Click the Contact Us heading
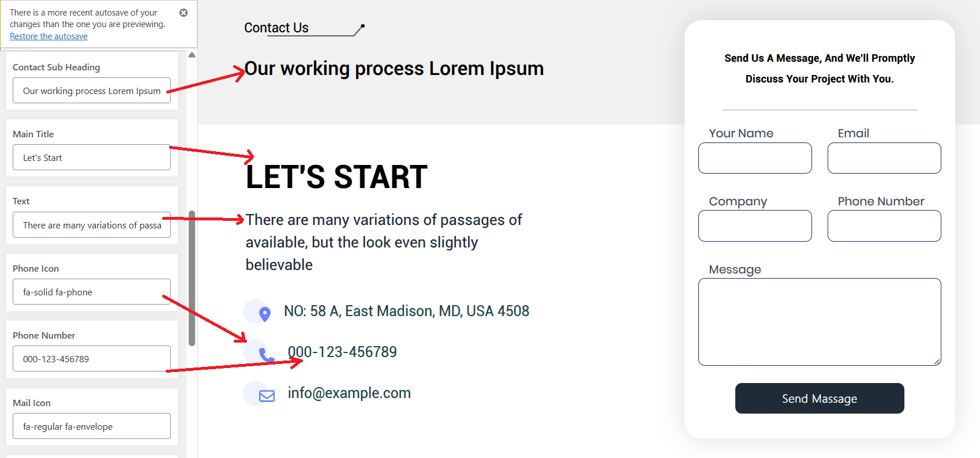Viewport: 980px width, 458px height. point(276,28)
